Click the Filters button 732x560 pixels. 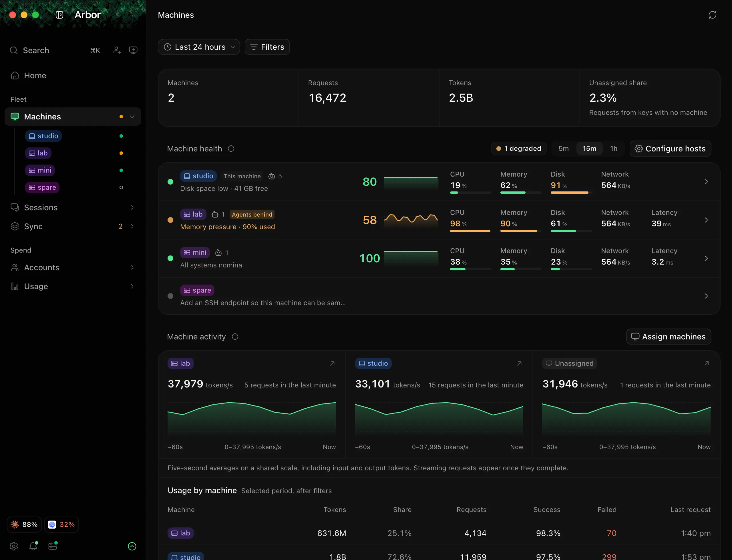267,47
